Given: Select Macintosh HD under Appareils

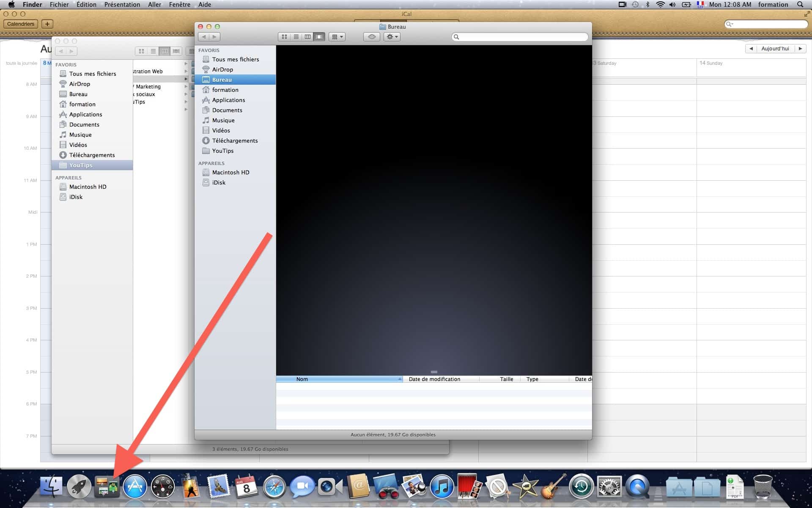Looking at the screenshot, I should pyautogui.click(x=230, y=172).
